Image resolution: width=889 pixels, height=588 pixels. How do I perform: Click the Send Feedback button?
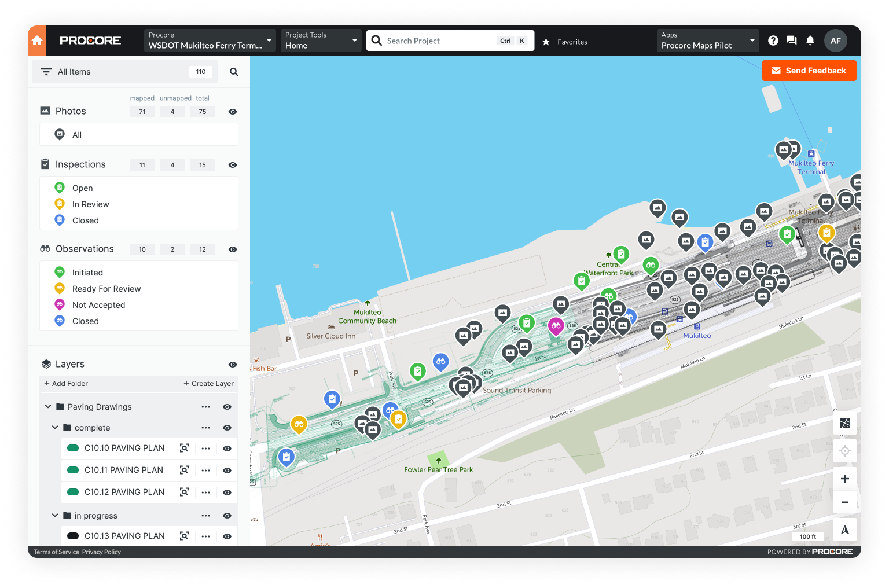(809, 71)
